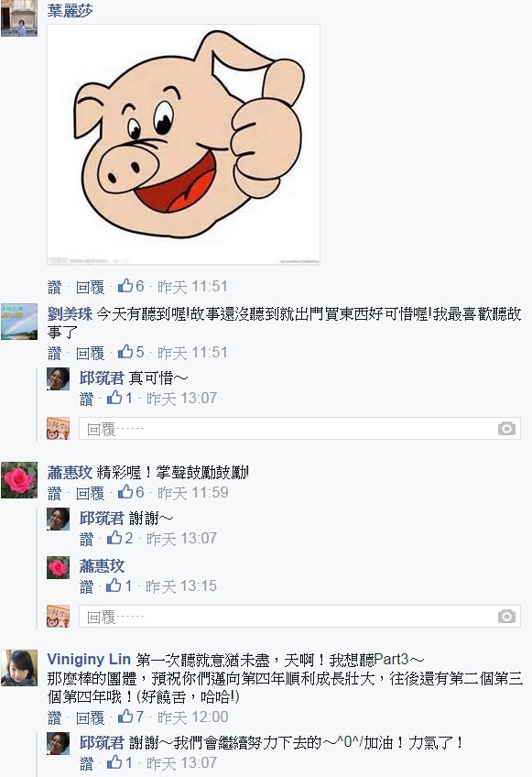Click the rose avatar of 蕭惠玫 comment
Screen dimensions: 532x777
(19, 480)
